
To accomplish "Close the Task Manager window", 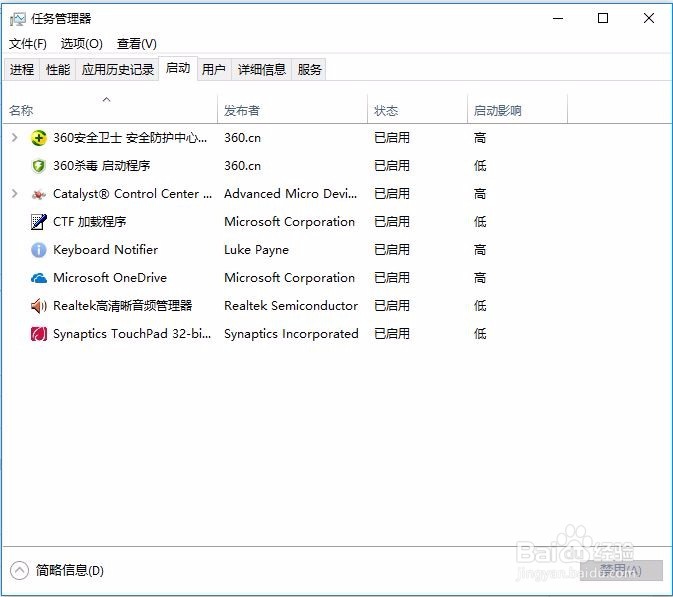I will 649,18.
